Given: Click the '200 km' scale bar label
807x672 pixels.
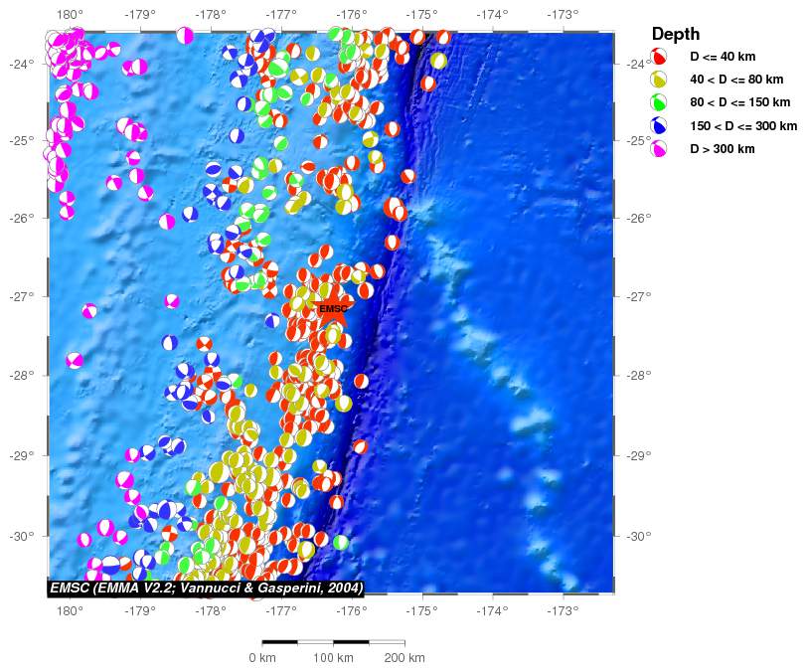Looking at the screenshot, I should coord(404,658).
